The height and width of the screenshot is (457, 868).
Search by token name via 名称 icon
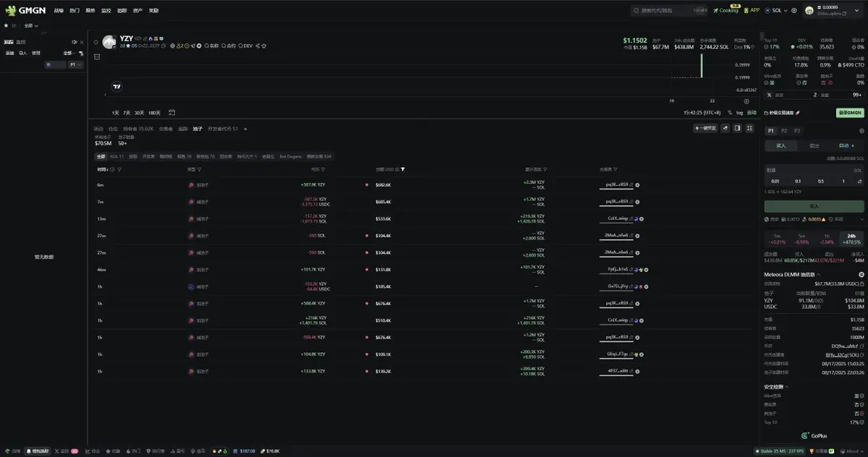212,46
